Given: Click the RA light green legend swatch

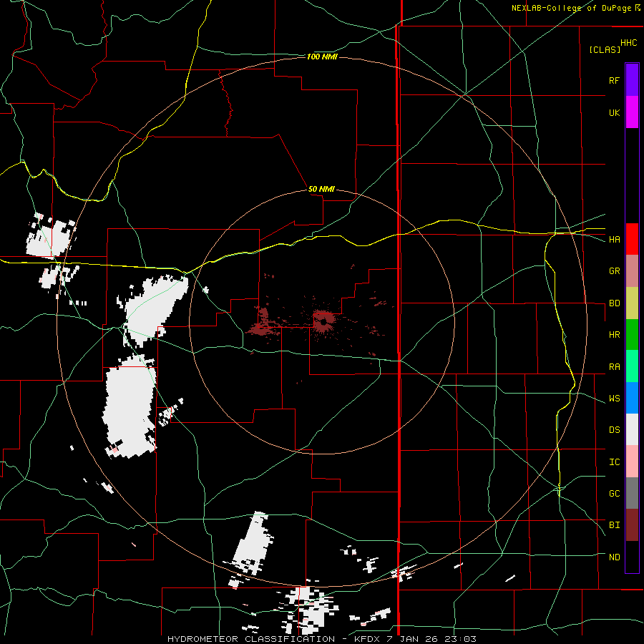Looking at the screenshot, I should (x=632, y=366).
